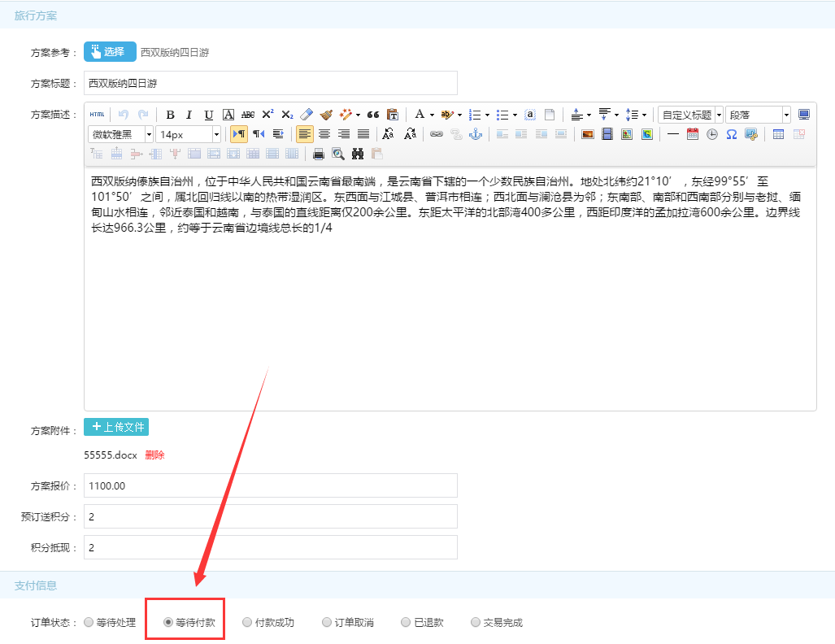Viewport: 835px width, 644px height.
Task: Click the italic formatting icon
Action: click(x=189, y=115)
